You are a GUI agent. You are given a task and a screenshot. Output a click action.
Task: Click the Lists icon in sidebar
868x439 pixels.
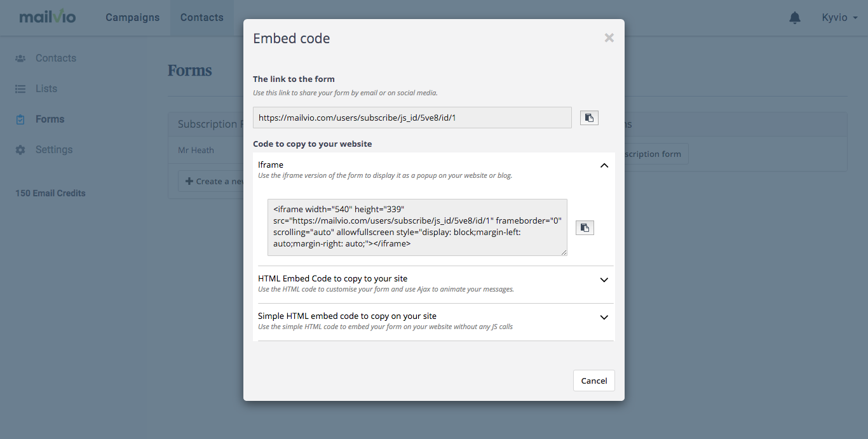(x=20, y=89)
